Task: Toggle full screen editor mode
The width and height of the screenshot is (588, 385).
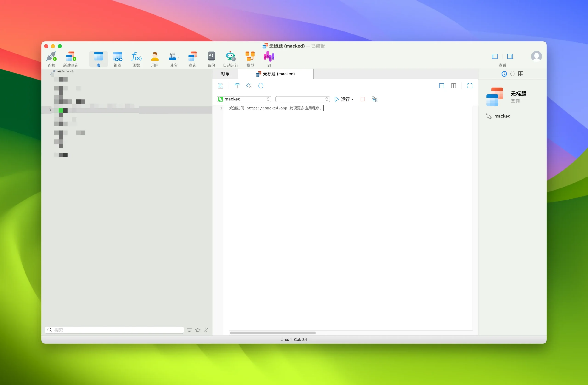Action: 470,86
